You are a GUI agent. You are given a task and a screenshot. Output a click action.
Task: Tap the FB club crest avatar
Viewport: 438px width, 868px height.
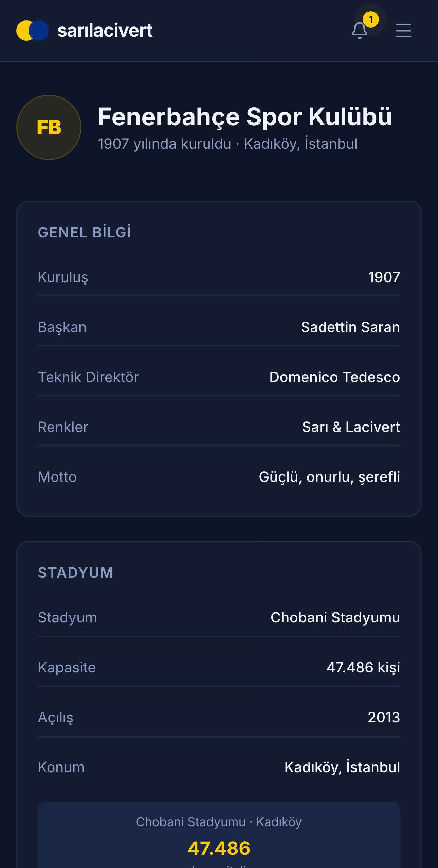pyautogui.click(x=49, y=127)
